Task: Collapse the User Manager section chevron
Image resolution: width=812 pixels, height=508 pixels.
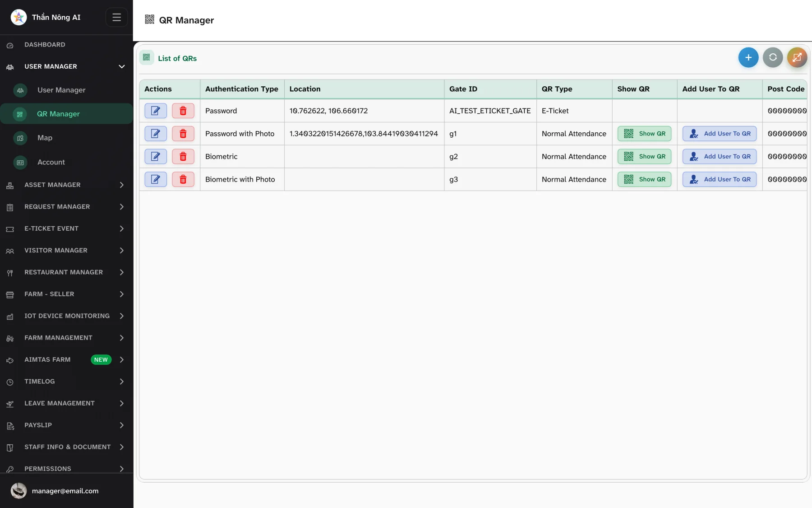Action: (x=121, y=66)
